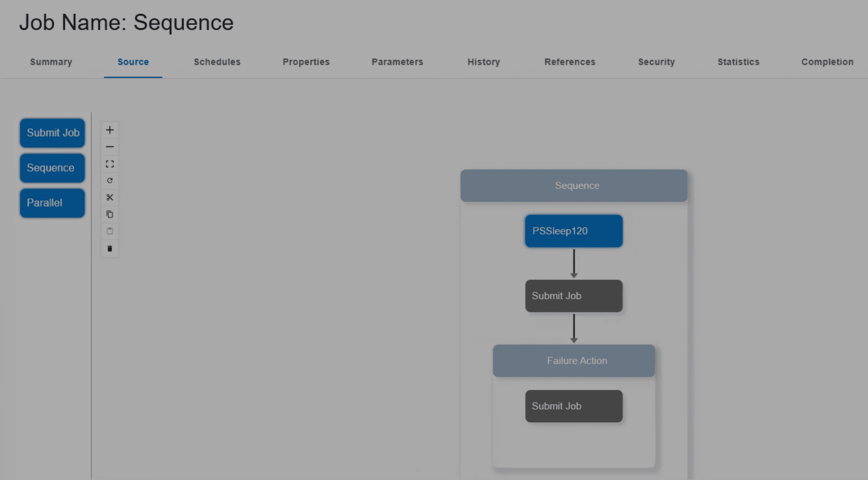This screenshot has height=480, width=868.
Task: Click the Sequence container header
Action: [573, 185]
